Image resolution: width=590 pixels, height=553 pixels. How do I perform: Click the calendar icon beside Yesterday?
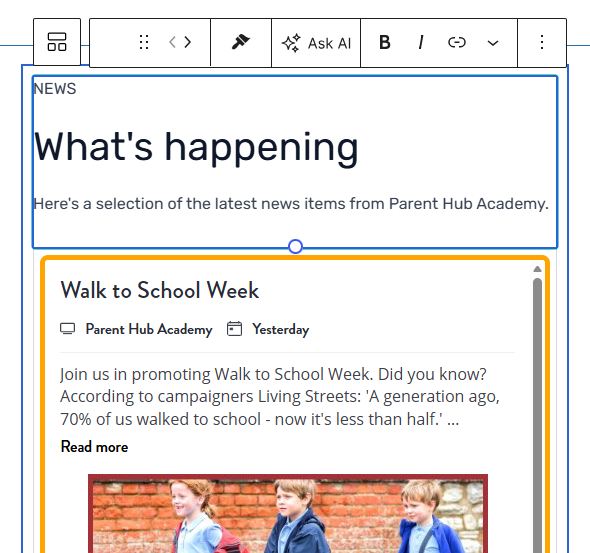tap(234, 329)
